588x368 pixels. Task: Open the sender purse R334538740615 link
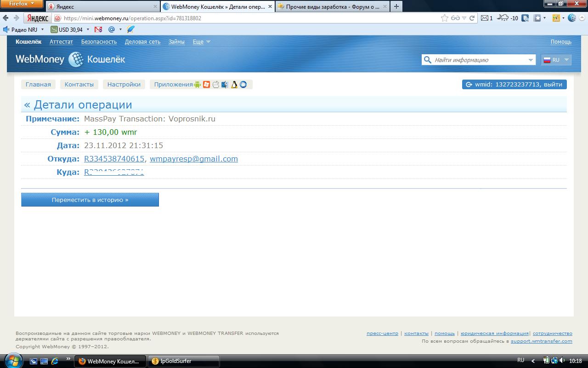tap(114, 159)
